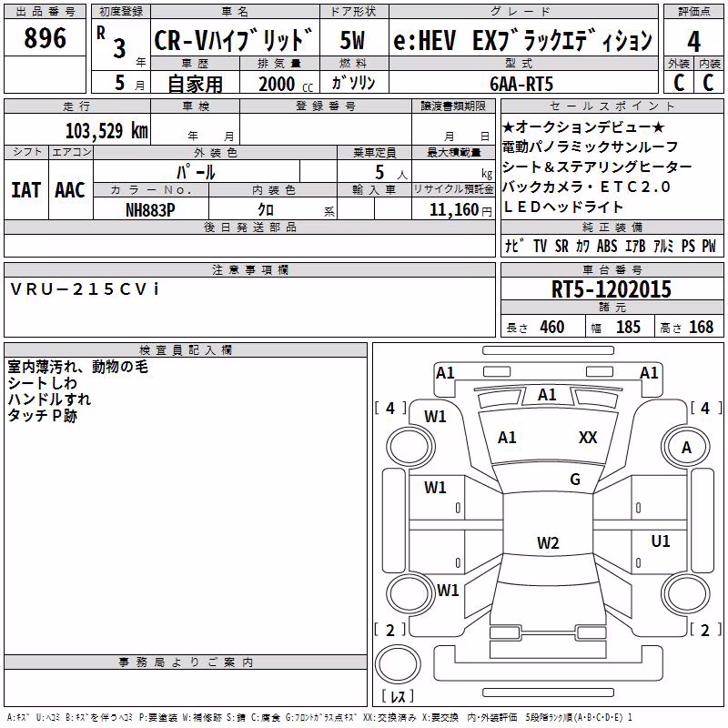
Task: Select the recycle deposit 11,160円
Action: coord(460,210)
